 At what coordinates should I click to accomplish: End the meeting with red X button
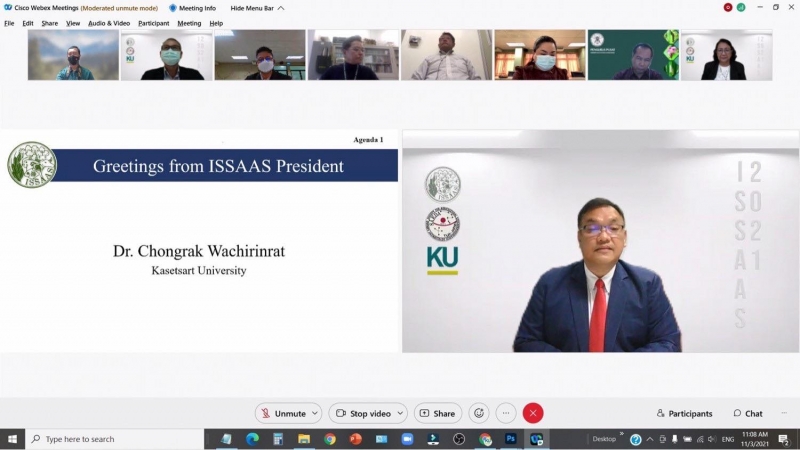[x=533, y=413]
